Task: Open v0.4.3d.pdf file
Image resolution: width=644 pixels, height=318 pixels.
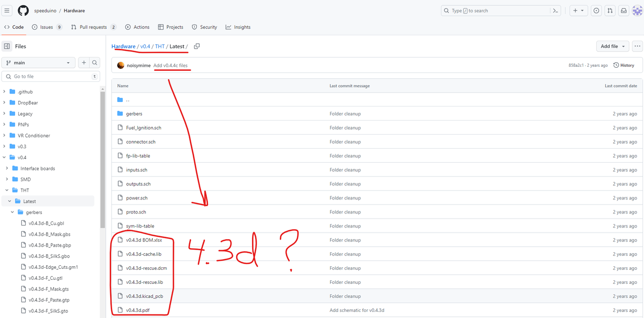Action: coord(138,310)
